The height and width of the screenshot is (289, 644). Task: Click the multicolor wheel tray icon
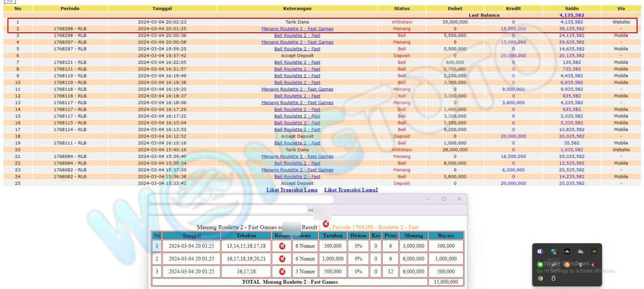594,264
